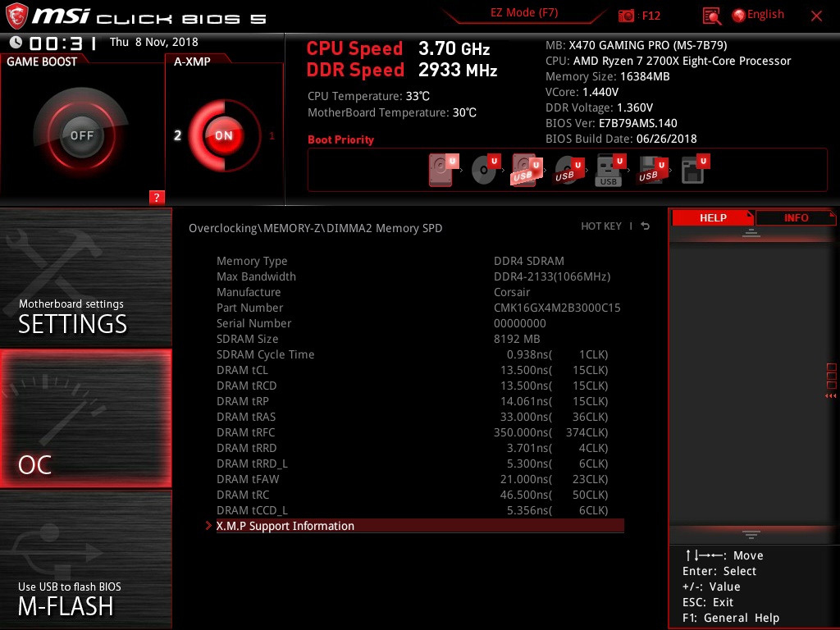Click the red arrows on right edge
Viewport: 840px width, 630px height.
830,396
